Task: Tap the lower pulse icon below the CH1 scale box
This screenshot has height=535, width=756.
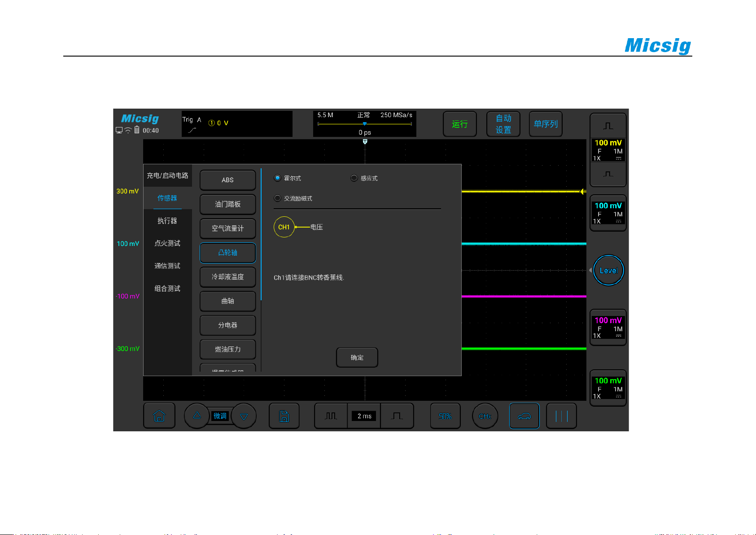Action: click(x=608, y=174)
